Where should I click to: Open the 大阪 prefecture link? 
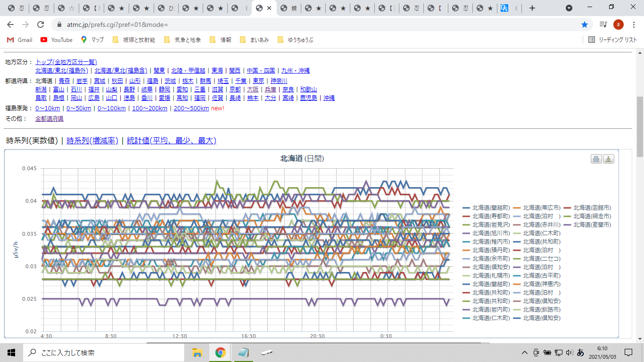253,90
